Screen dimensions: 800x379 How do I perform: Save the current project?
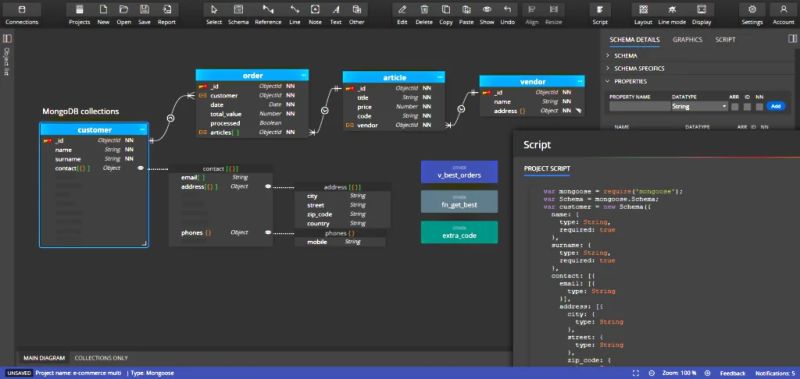pyautogui.click(x=144, y=14)
